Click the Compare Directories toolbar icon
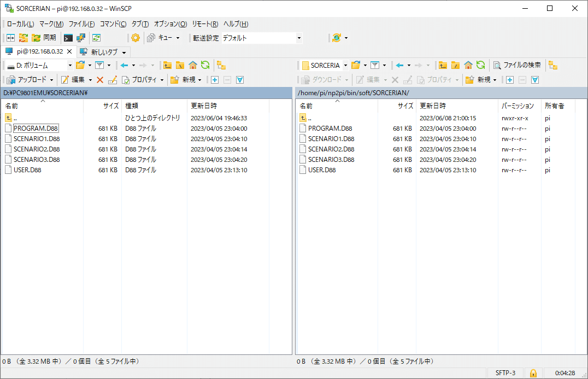 coord(10,38)
